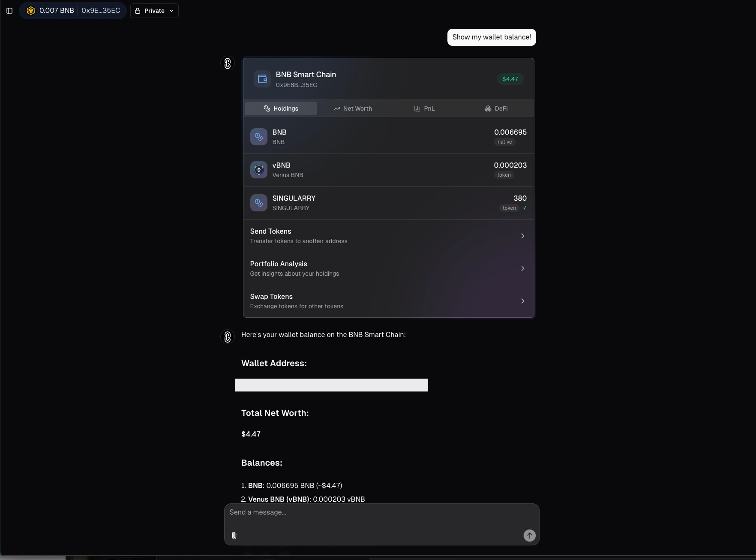
Task: Click the BNB coin logo in header
Action: [31, 11]
